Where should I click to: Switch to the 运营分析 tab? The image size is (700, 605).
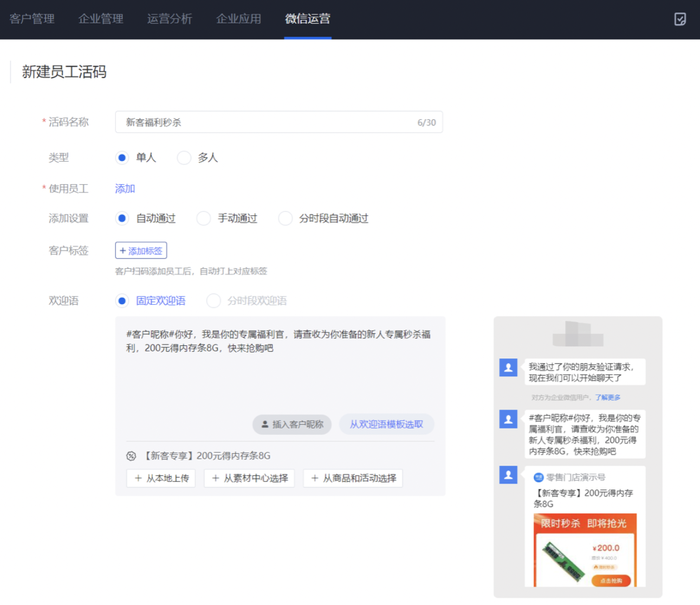(170, 19)
